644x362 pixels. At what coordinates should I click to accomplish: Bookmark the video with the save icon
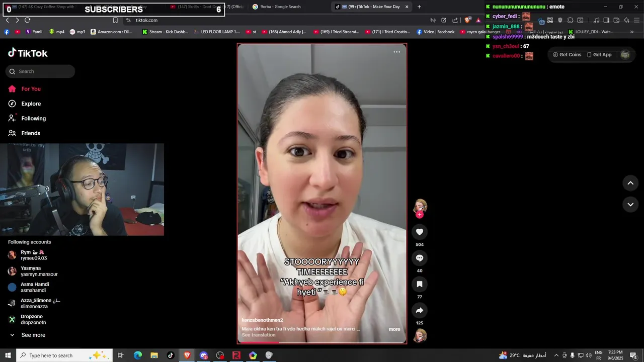pos(420,284)
